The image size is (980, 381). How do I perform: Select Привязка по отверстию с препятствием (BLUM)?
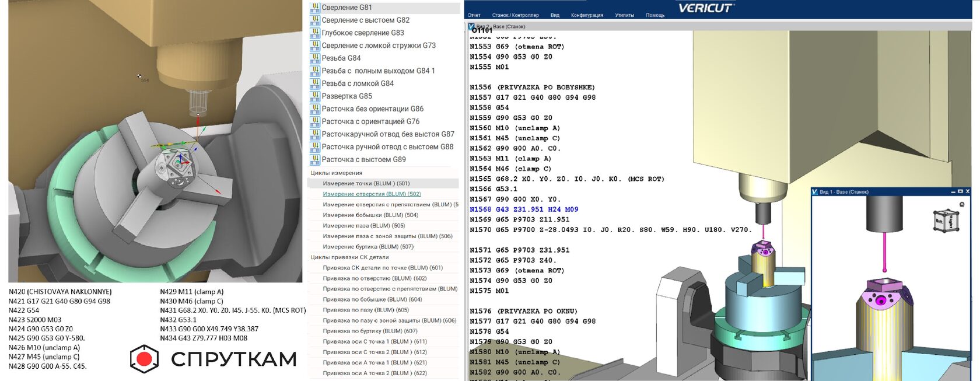point(390,289)
